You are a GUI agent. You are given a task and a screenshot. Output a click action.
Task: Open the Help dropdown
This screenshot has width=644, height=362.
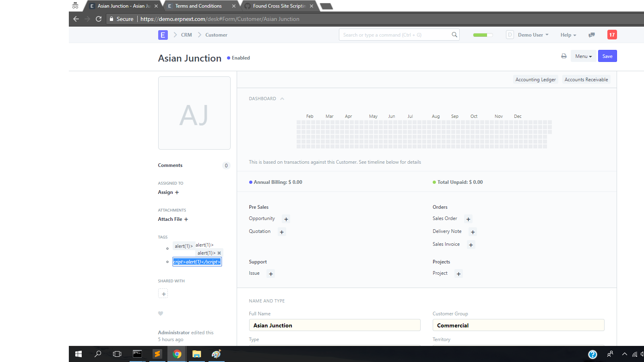pos(568,35)
